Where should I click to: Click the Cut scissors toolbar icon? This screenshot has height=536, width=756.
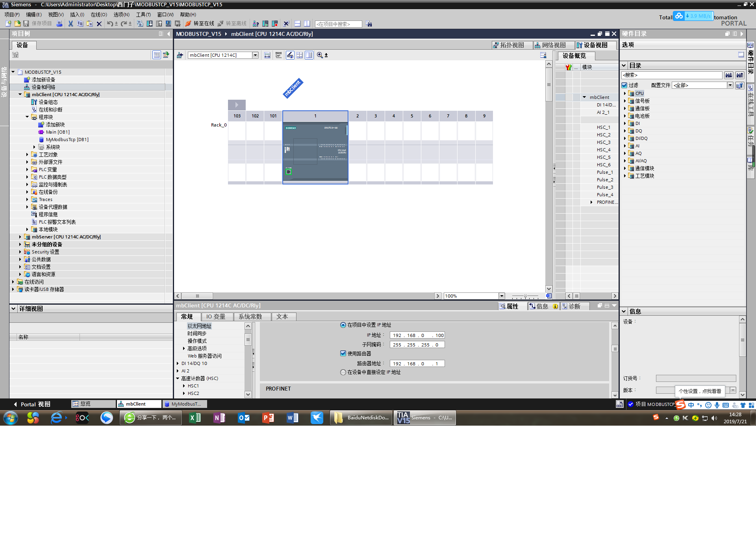[70, 24]
